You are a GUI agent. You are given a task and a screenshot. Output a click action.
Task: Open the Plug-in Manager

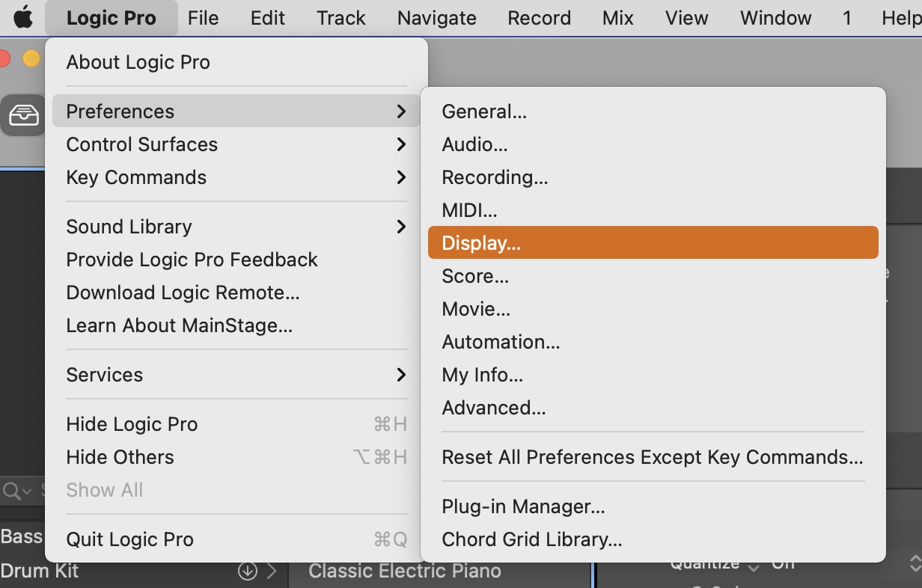coord(653,506)
